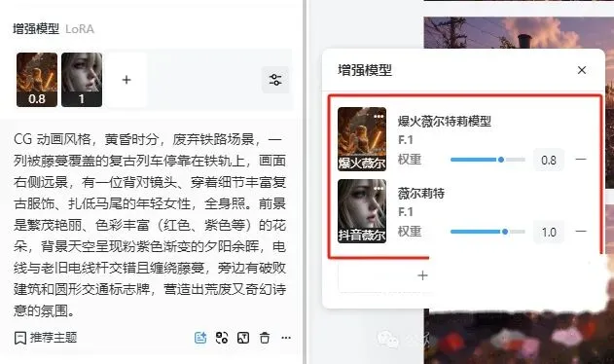
Task: Click the 0.8 weight value field
Action: [549, 160]
